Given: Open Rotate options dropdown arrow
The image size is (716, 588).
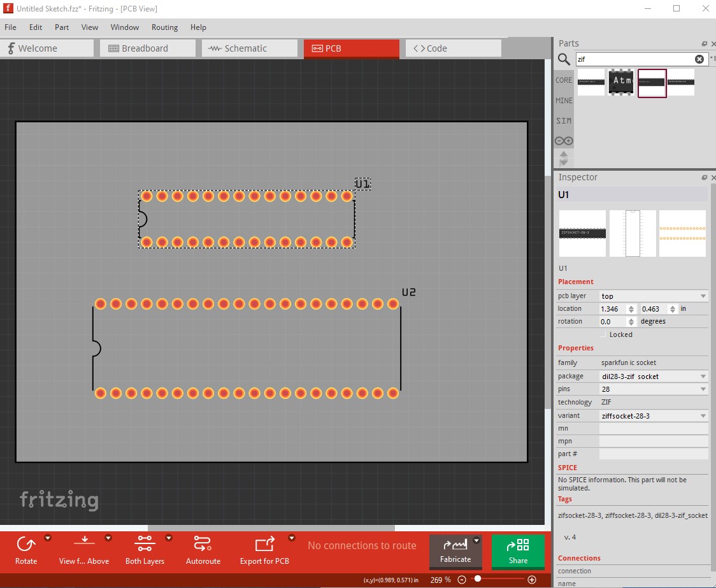Looking at the screenshot, I should pyautogui.click(x=48, y=538).
